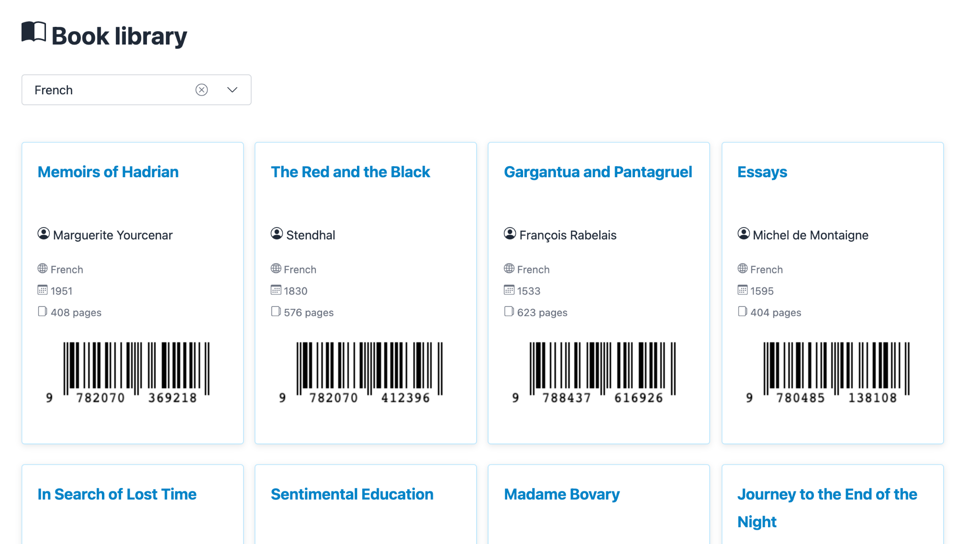Click globe icon on Memoirs of Hadrian
The width and height of the screenshot is (980, 544).
[x=43, y=269]
